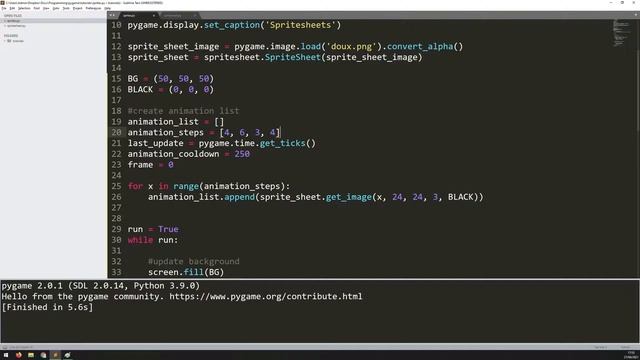Click the syntax selector at status bar right
Screen dimensions: 640x360
(625, 347)
